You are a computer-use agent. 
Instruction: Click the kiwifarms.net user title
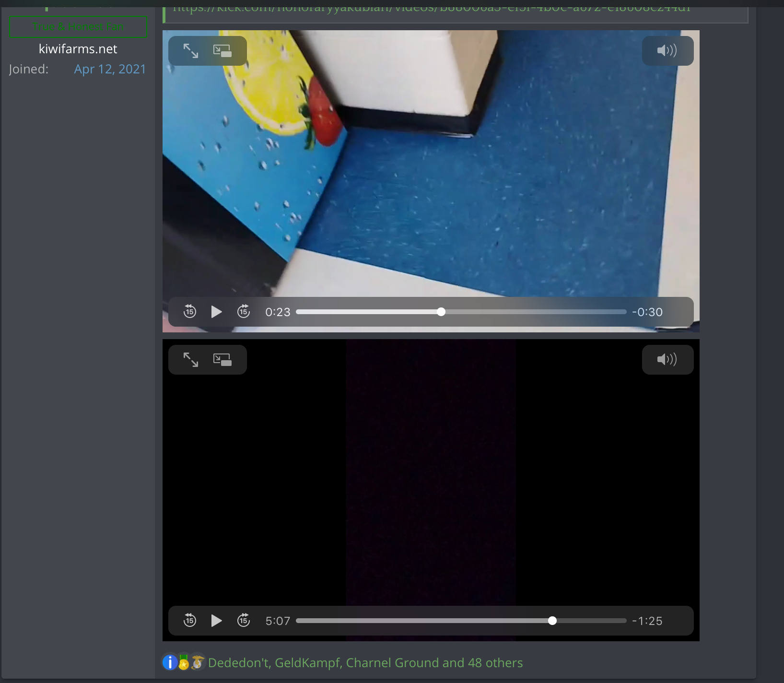(x=78, y=49)
